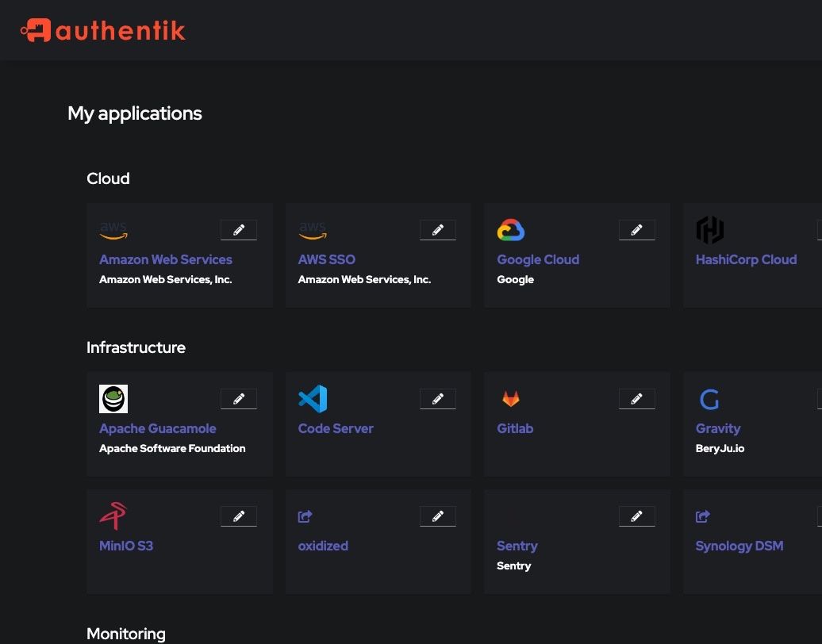The width and height of the screenshot is (822, 644).
Task: Click the Google Cloud logo icon
Action: pos(511,230)
